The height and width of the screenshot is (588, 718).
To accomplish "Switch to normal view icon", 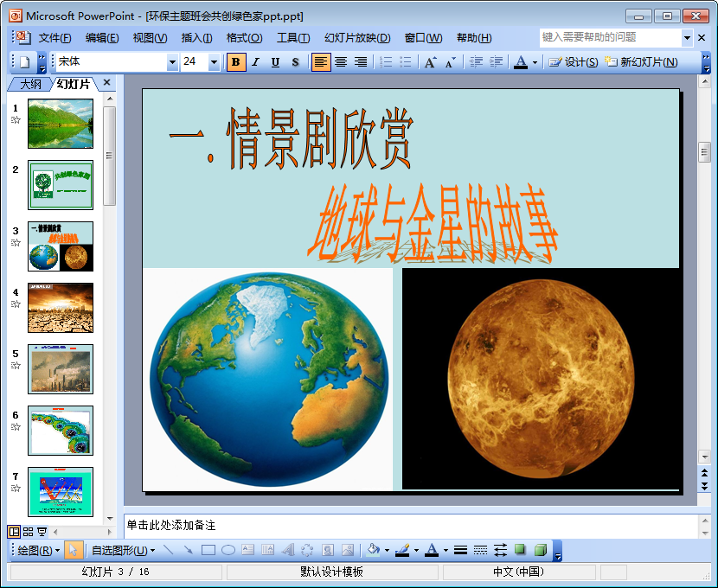I will coord(14,532).
